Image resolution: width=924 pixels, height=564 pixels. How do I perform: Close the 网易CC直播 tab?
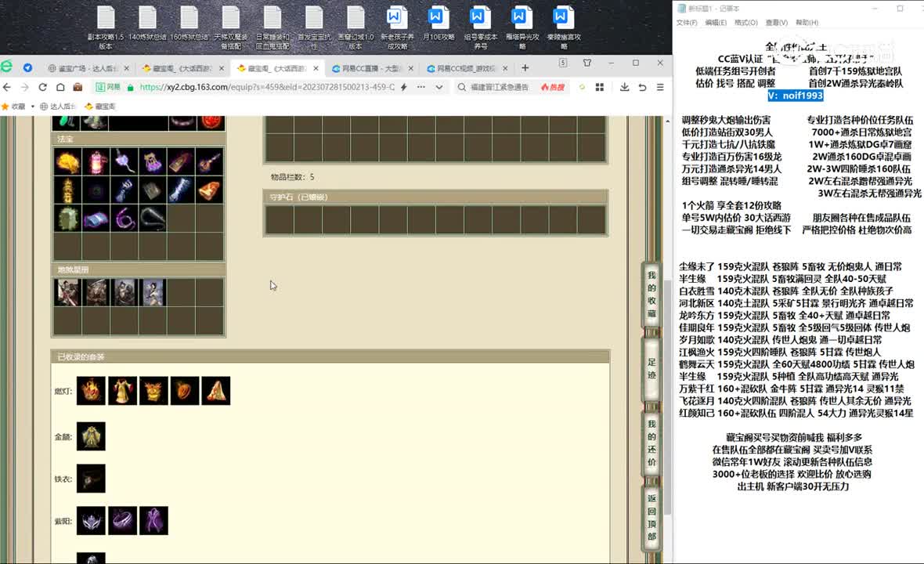411,68
